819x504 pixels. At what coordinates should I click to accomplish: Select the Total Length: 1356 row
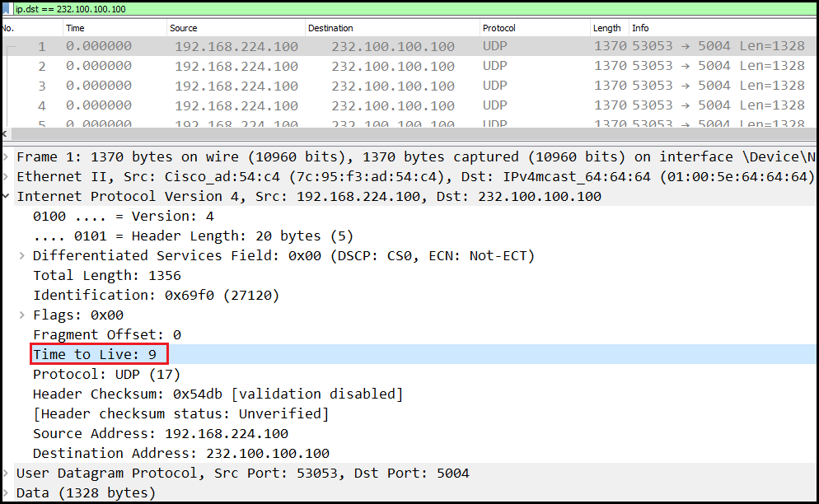click(106, 276)
